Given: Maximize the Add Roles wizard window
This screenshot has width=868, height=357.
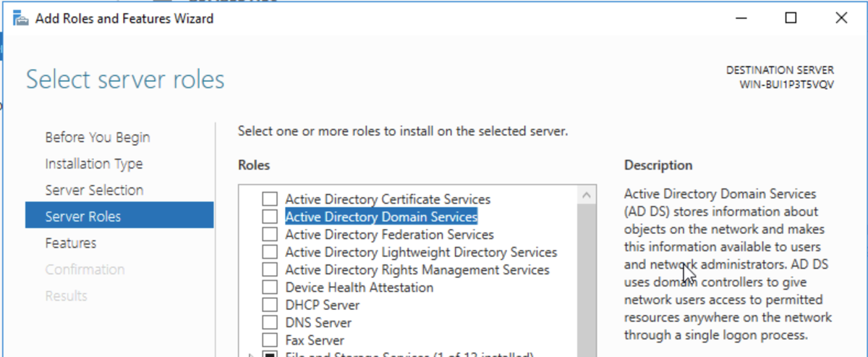Looking at the screenshot, I should 791,18.
